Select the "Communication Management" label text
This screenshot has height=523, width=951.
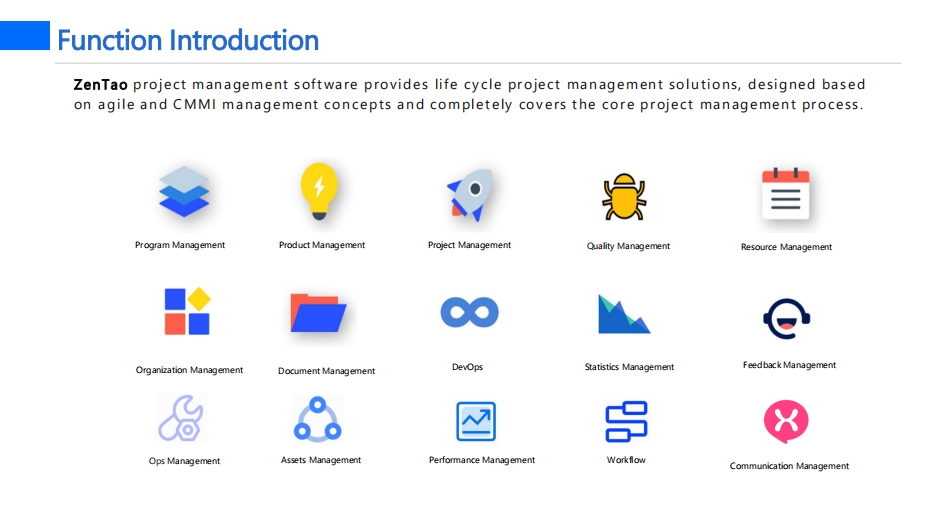pos(790,466)
